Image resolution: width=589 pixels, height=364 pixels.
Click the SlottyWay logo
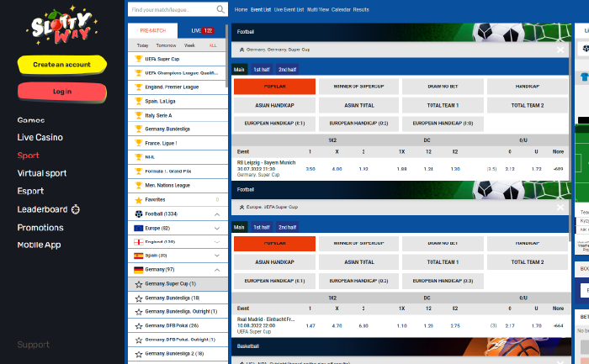(62, 25)
